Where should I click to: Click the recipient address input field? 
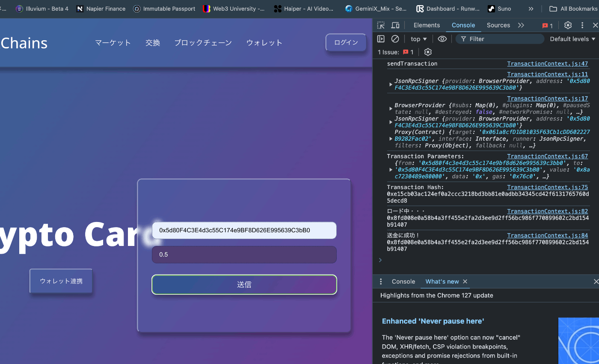point(244,230)
